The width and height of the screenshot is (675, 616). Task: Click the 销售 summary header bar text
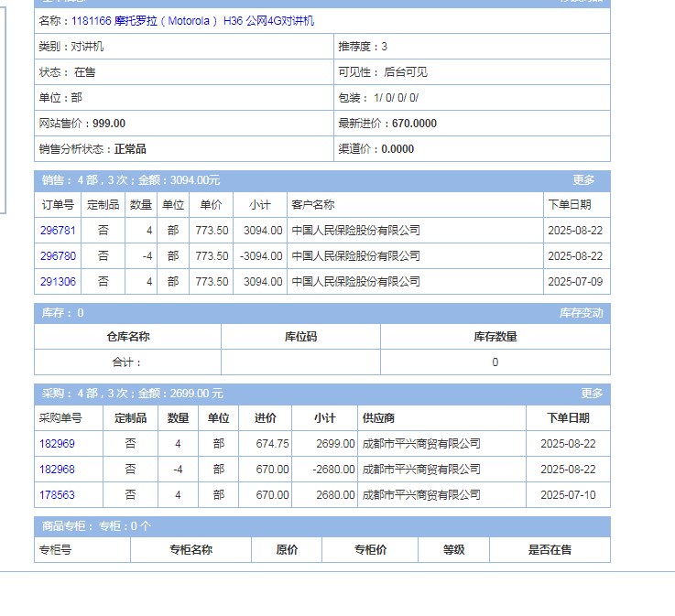coord(131,179)
